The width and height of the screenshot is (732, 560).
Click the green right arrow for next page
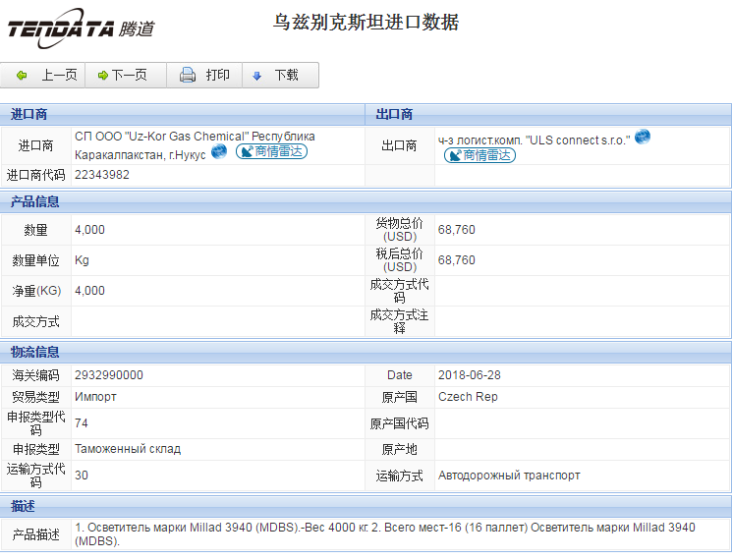pyautogui.click(x=102, y=76)
